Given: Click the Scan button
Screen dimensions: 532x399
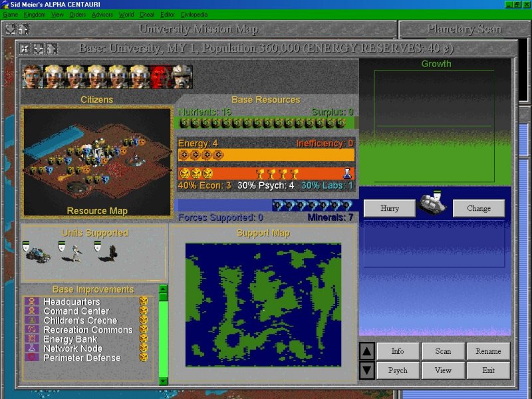Looking at the screenshot, I should [443, 351].
